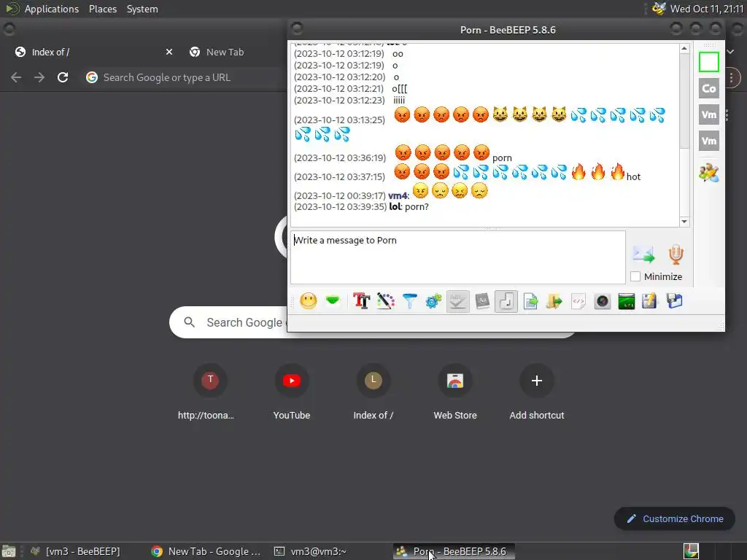Go forward with Chrome's forward arrow
This screenshot has width=747, height=560.
point(39,77)
